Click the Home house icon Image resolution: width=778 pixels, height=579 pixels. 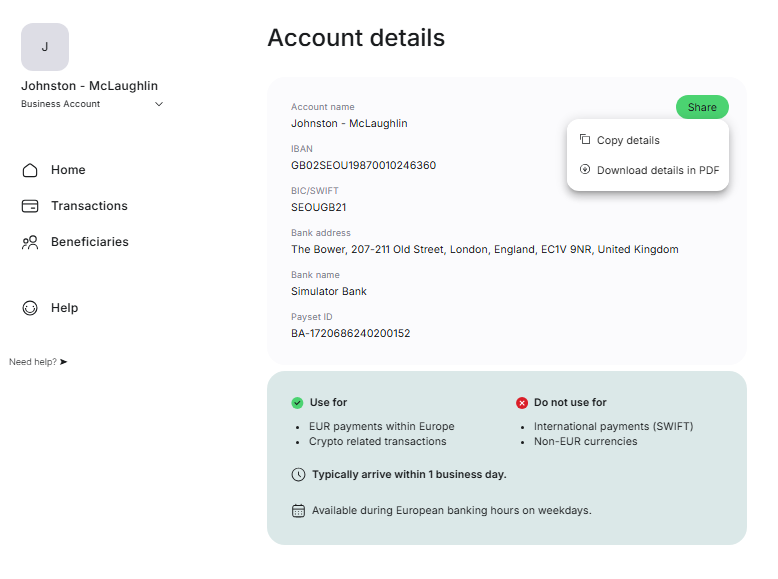tap(30, 170)
